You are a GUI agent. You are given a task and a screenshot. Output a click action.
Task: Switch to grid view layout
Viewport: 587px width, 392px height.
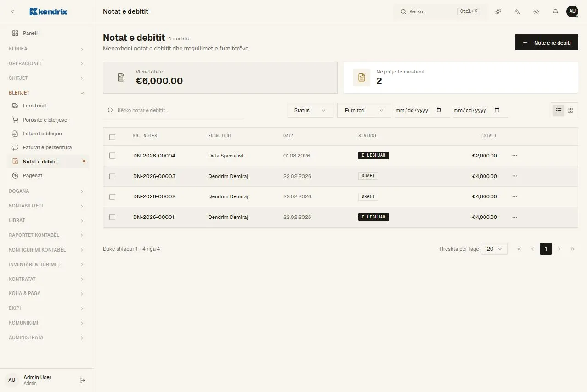point(570,110)
